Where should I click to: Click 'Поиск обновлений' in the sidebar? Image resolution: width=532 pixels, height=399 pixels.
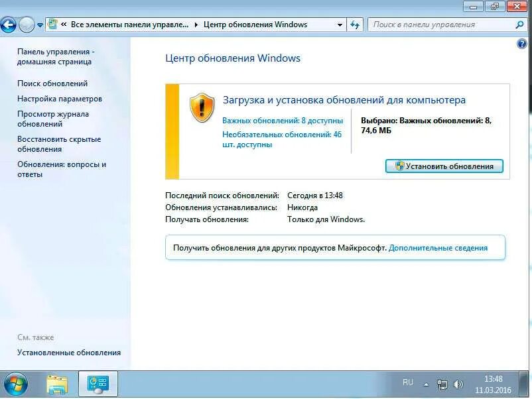click(x=52, y=84)
